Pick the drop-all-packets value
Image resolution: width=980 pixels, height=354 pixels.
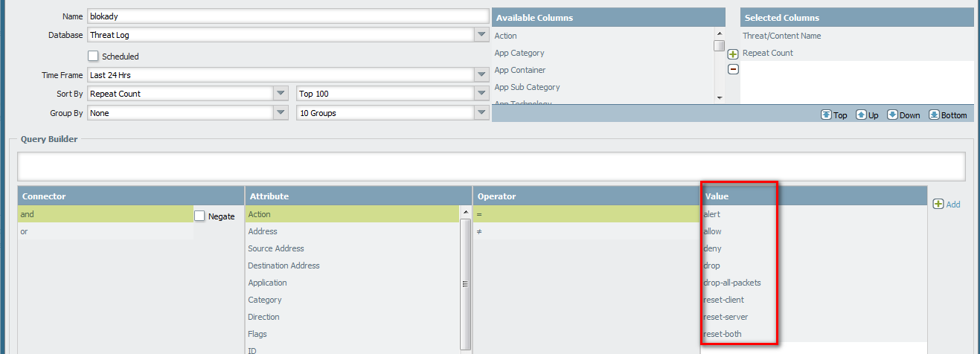(814, 283)
